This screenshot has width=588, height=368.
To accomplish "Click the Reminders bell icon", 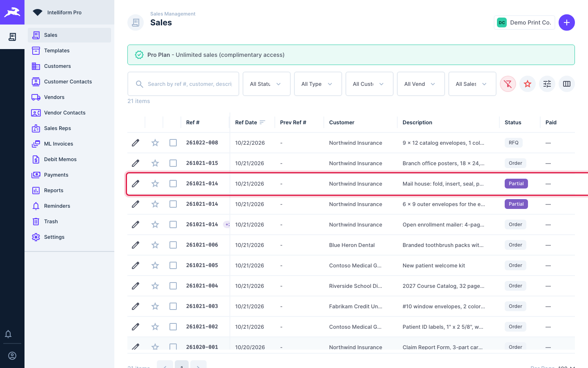I will click(x=36, y=206).
